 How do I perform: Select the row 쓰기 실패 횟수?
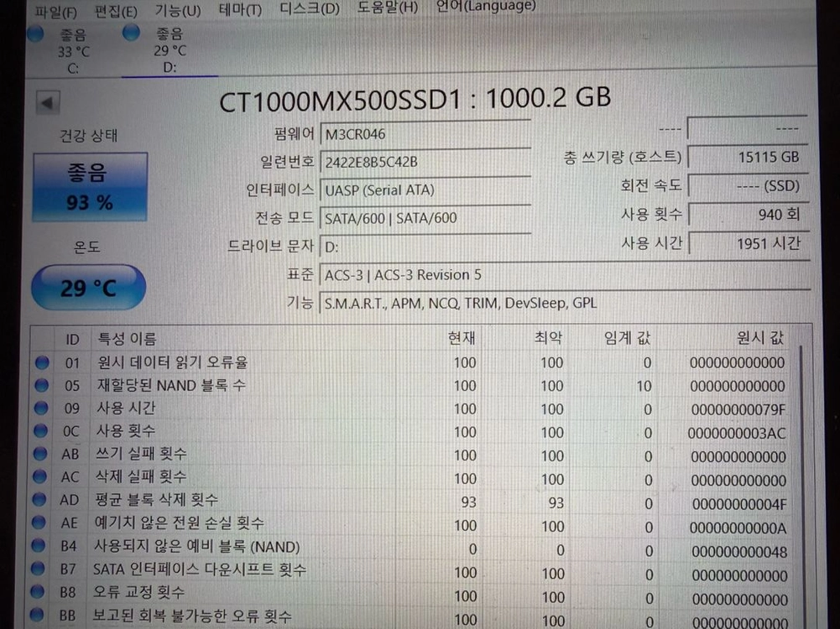pos(411,455)
